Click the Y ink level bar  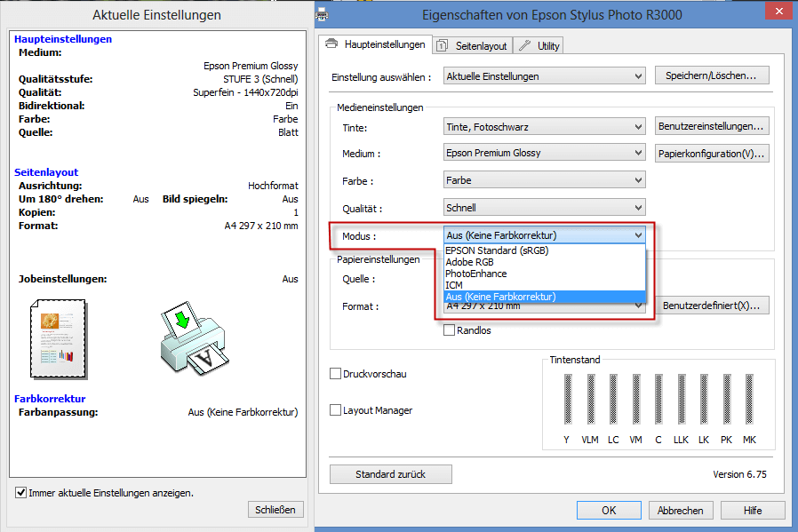568,400
